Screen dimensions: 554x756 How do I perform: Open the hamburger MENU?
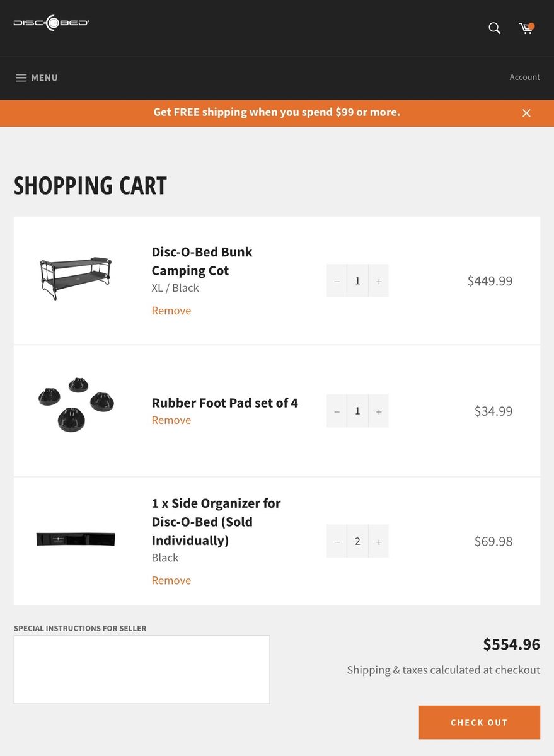tap(37, 77)
